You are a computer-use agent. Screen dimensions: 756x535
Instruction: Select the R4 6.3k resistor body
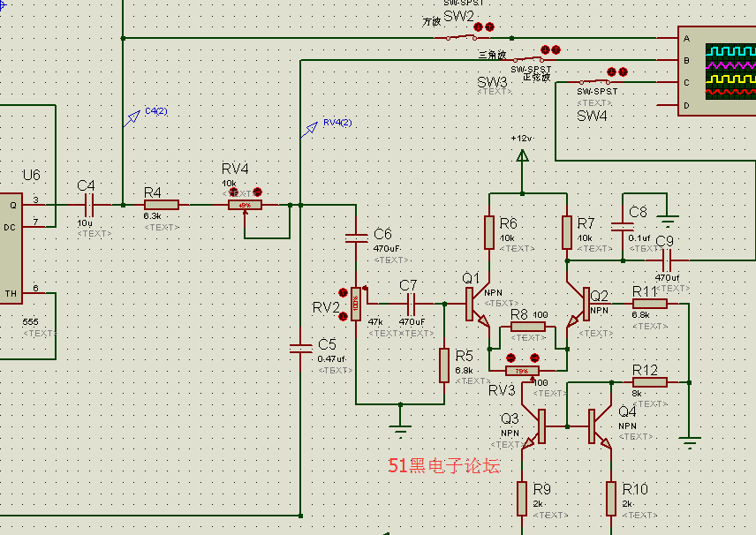pyautogui.click(x=162, y=205)
